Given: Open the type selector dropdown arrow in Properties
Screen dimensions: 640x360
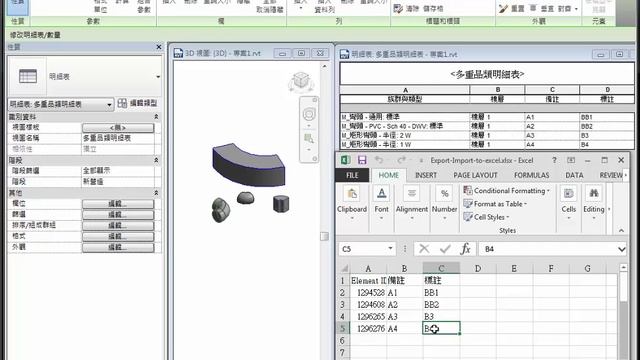Looking at the screenshot, I should tap(158, 77).
